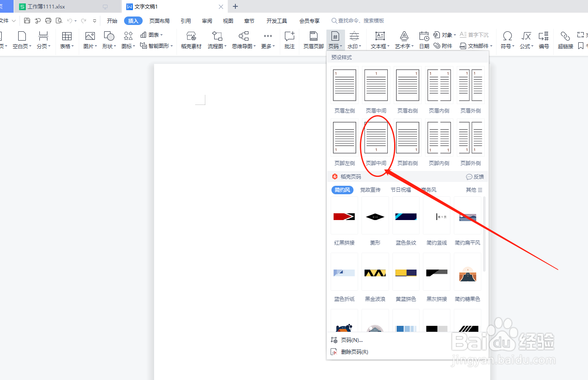Choose the 页眉中间 page number preset

pyautogui.click(x=376, y=90)
